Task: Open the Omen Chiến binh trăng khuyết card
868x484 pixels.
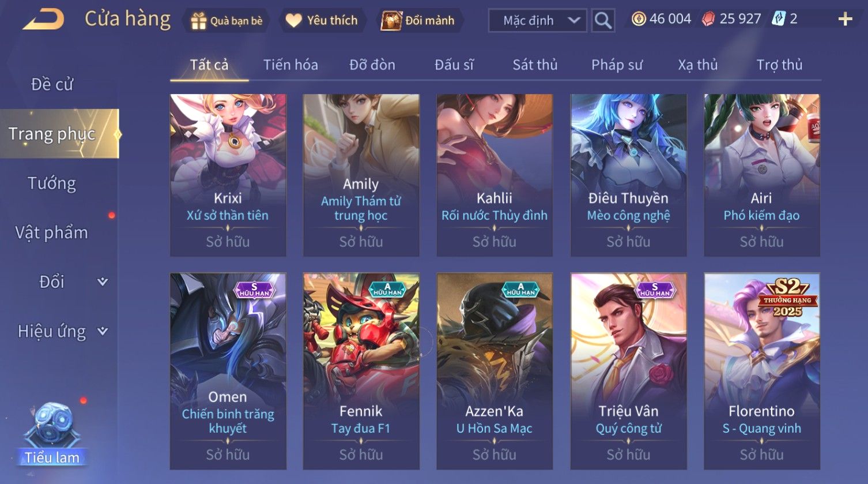Action: pos(228,371)
